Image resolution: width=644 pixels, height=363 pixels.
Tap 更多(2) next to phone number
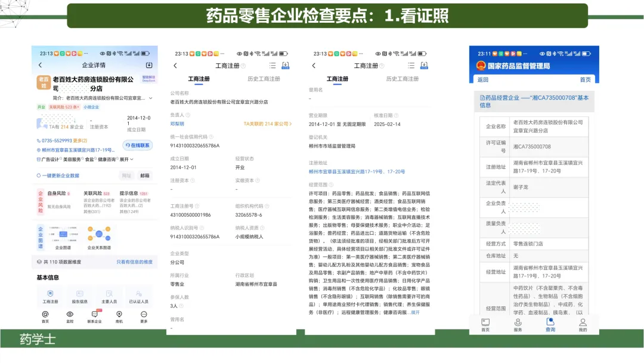pyautogui.click(x=80, y=140)
